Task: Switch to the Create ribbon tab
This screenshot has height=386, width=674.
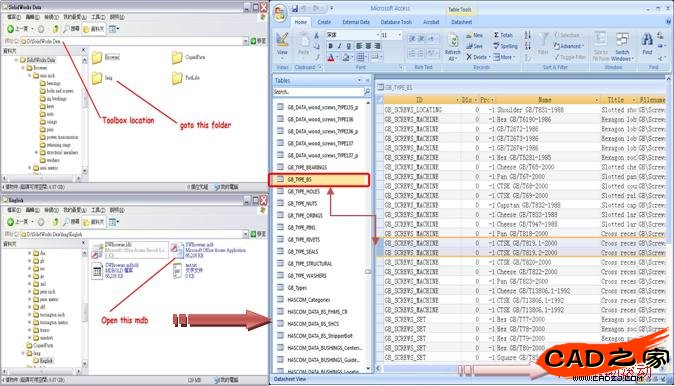Action: 324,22
